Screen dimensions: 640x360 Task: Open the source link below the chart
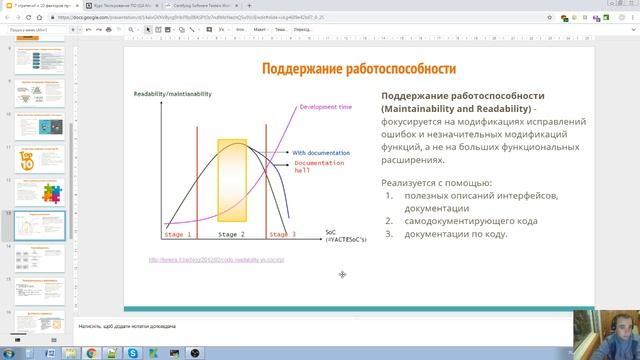[216, 260]
